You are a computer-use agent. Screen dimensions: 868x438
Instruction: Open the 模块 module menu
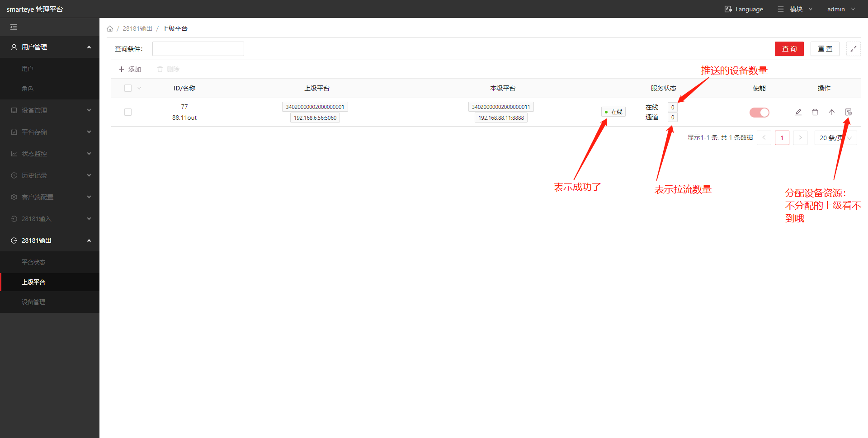(x=795, y=9)
